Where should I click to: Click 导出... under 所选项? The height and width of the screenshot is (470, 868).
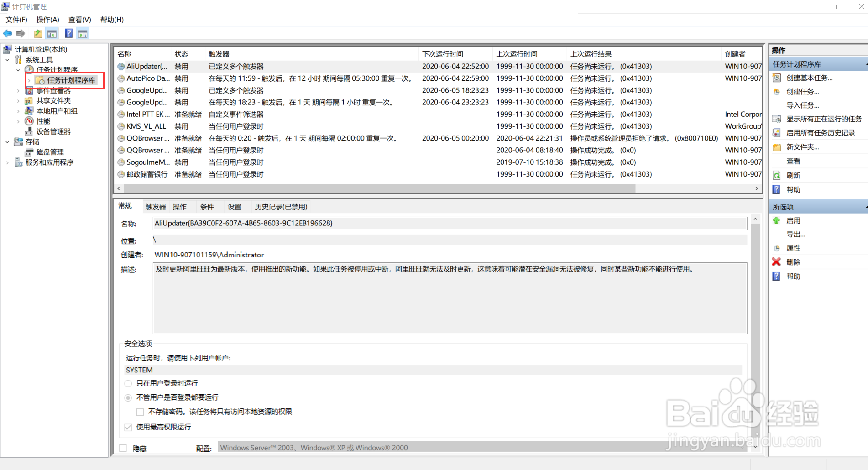(x=796, y=234)
